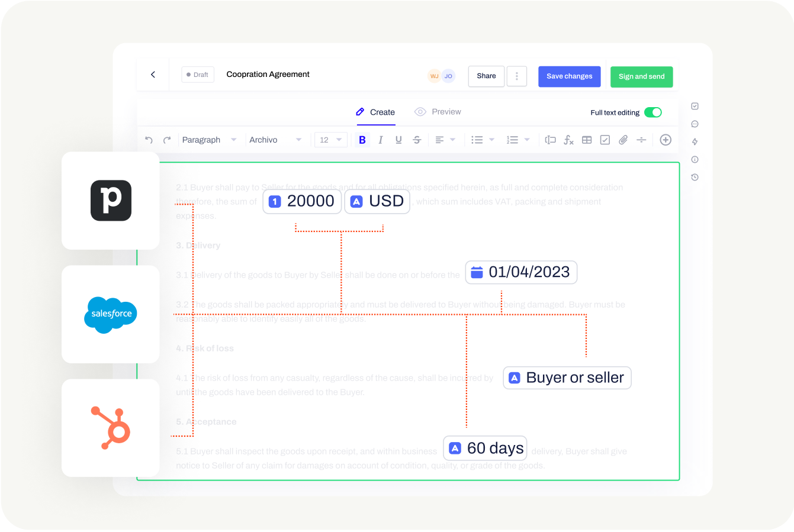Screen dimensions: 794x532
Task: Click the Salesforce integration logo
Action: 110,314
